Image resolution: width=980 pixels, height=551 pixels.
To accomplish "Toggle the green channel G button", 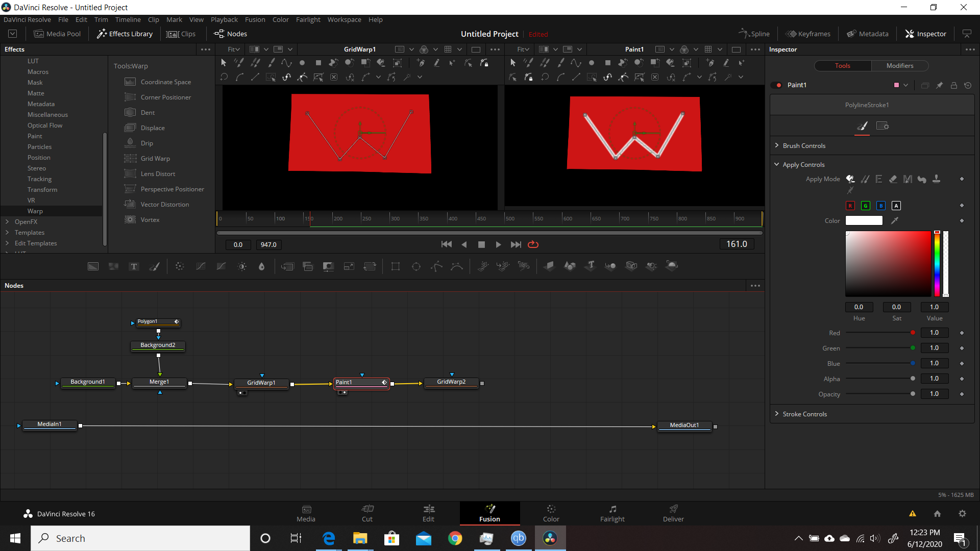I will point(866,206).
